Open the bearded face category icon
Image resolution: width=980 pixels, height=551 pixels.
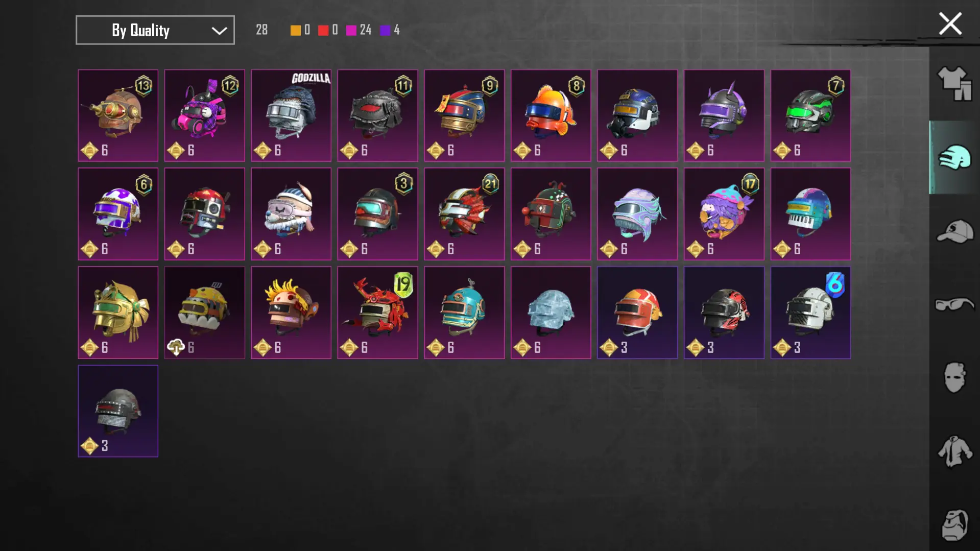click(954, 524)
